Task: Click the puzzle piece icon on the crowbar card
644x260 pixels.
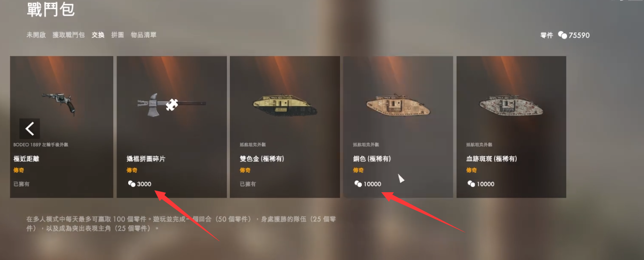Action: [x=171, y=105]
